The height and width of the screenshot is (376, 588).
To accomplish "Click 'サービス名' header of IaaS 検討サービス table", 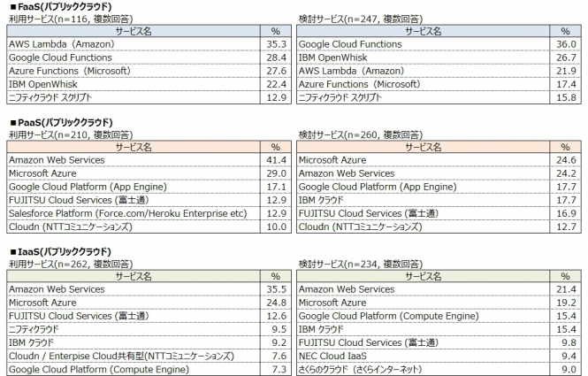I will (424, 277).
